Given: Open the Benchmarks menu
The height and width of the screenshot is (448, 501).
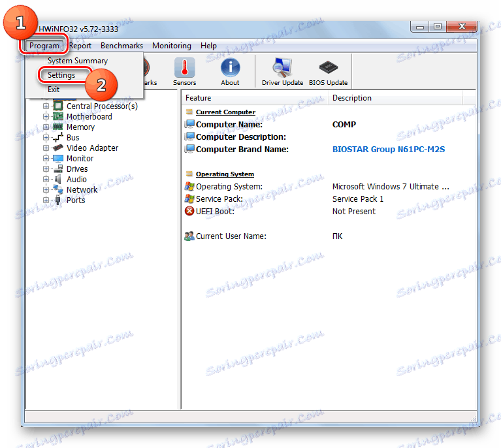Looking at the screenshot, I should pos(121,46).
